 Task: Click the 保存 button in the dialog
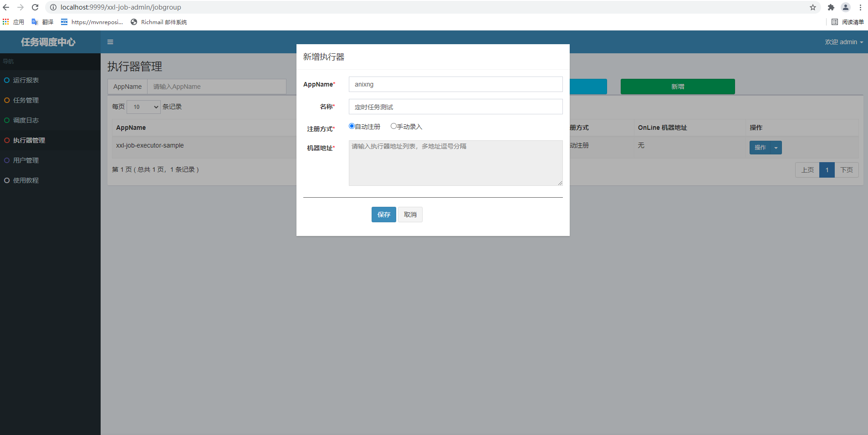384,215
